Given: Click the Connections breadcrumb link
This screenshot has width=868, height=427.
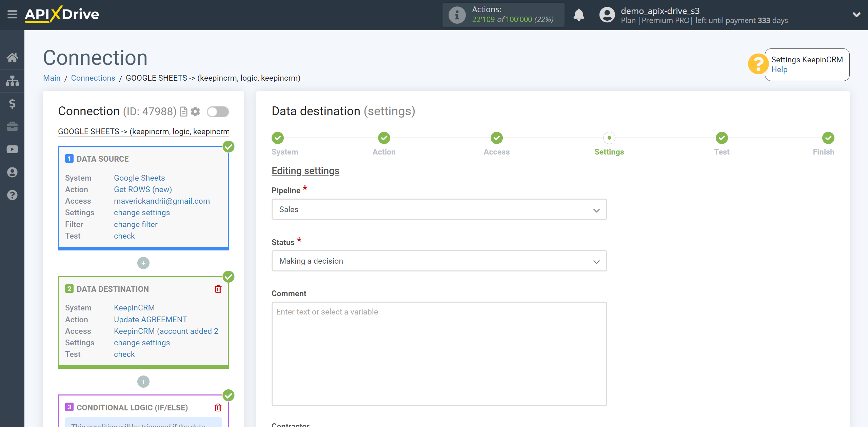Looking at the screenshot, I should [93, 78].
